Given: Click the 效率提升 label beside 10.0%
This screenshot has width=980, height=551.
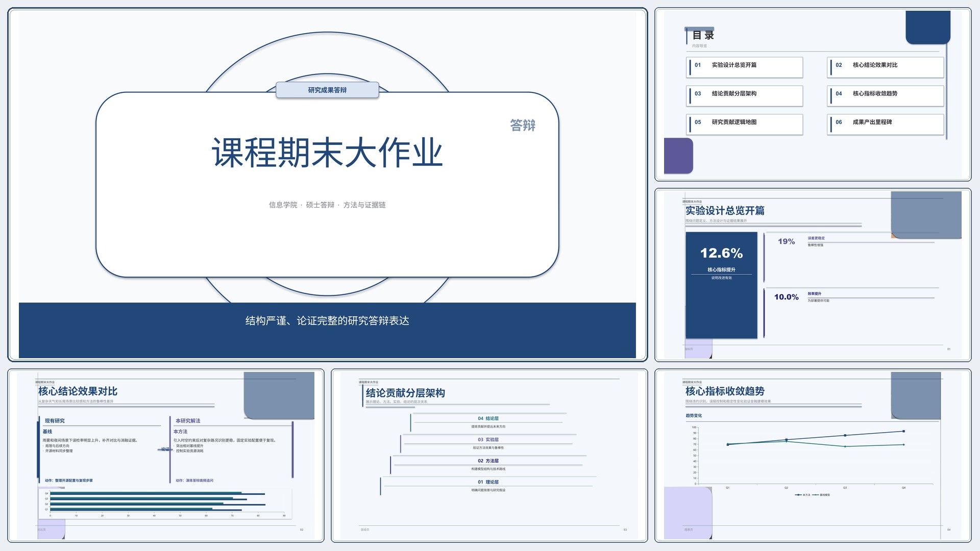Looking at the screenshot, I should tap(815, 294).
